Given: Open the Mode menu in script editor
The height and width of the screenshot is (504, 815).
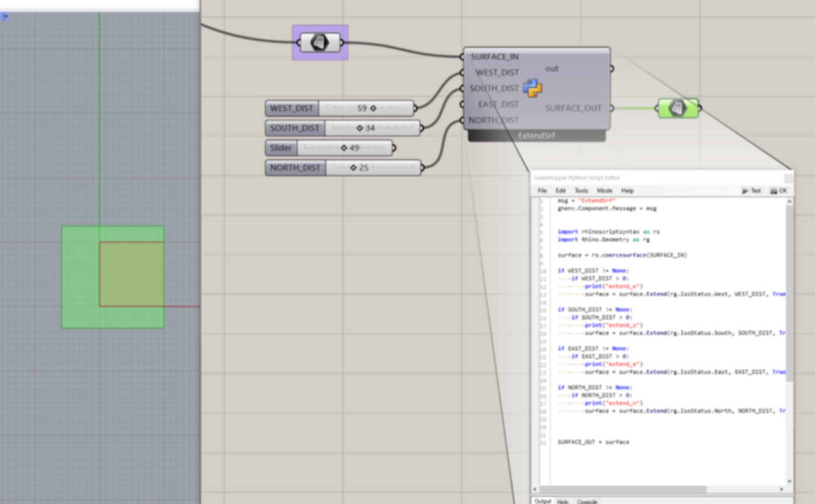Looking at the screenshot, I should (x=604, y=191).
